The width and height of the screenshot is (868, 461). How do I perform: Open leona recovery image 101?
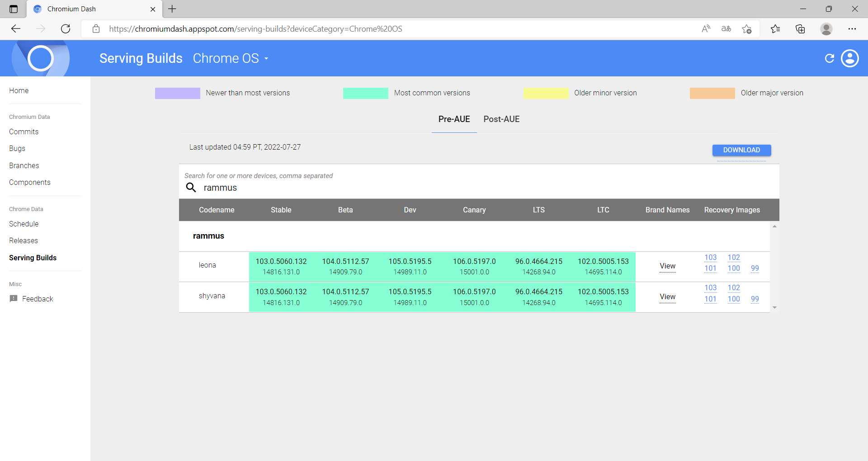coord(710,268)
